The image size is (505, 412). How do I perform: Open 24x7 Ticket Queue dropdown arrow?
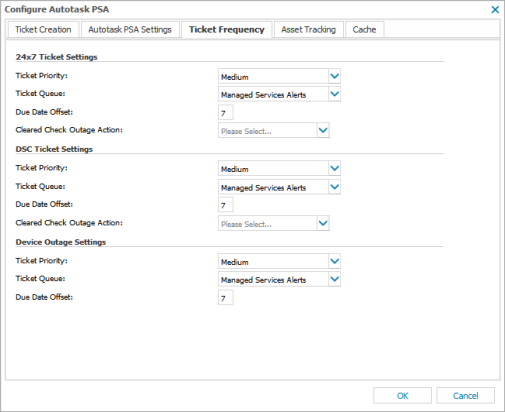pyautogui.click(x=334, y=94)
